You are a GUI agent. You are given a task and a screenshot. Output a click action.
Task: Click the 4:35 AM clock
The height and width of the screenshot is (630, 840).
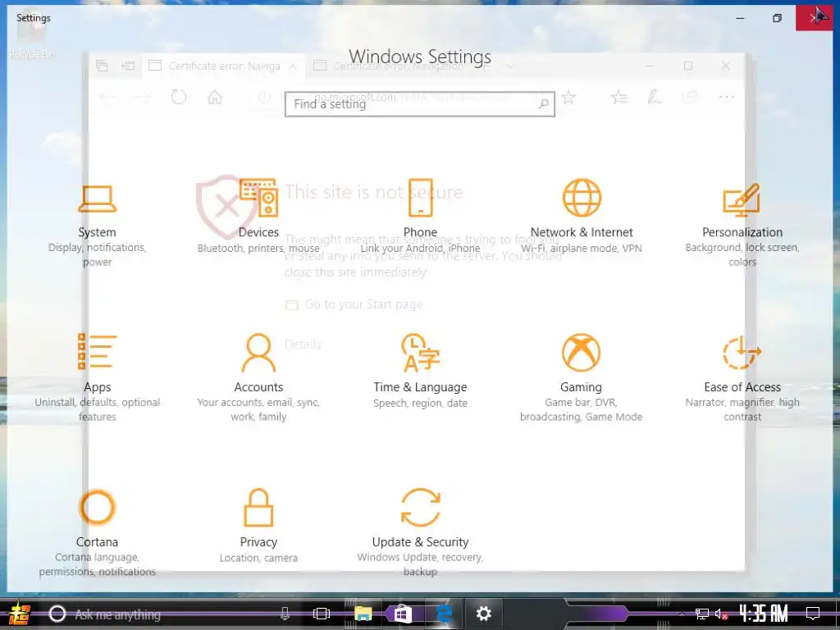coord(764,614)
